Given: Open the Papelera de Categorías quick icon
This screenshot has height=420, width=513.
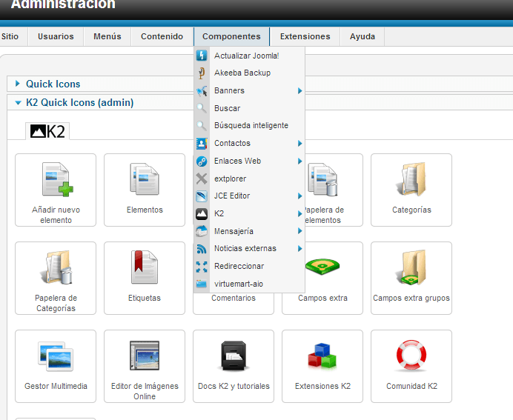Looking at the screenshot, I should tap(56, 278).
